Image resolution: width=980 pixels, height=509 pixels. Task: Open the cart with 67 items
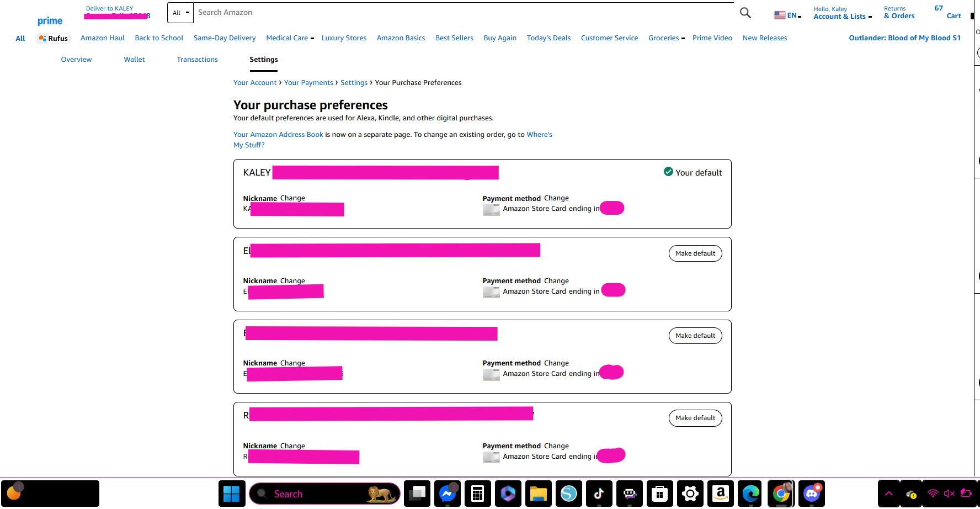point(949,13)
